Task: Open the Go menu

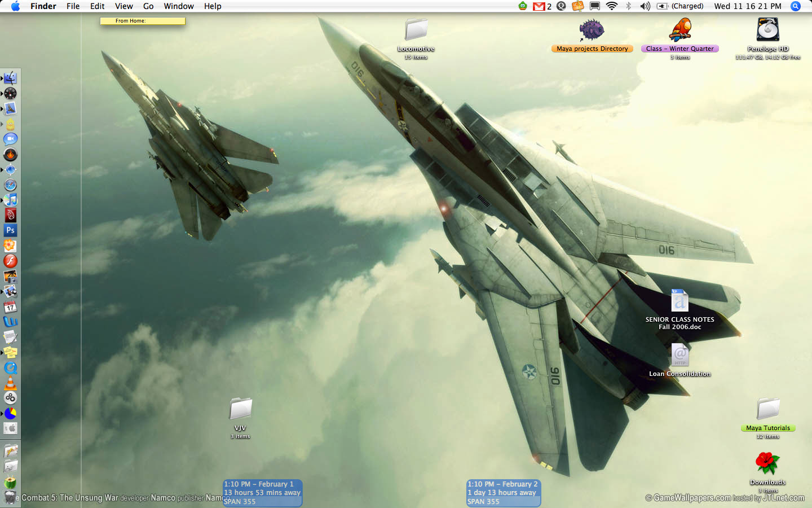Action: [148, 6]
